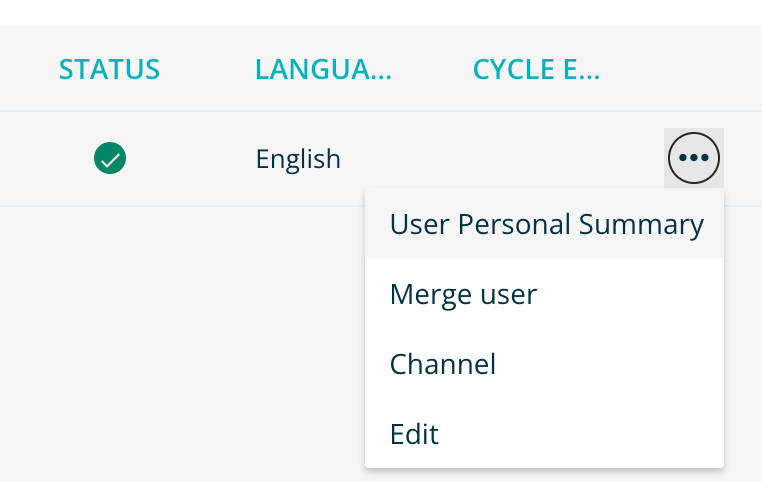This screenshot has width=762, height=482.
Task: Open the Channel menu option
Action: pyautogui.click(x=443, y=364)
